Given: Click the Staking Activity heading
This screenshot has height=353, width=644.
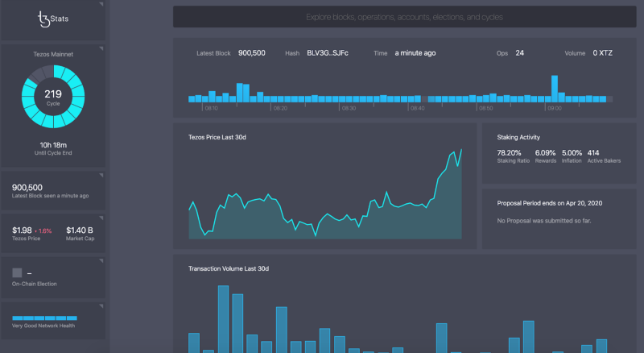Looking at the screenshot, I should pos(518,138).
